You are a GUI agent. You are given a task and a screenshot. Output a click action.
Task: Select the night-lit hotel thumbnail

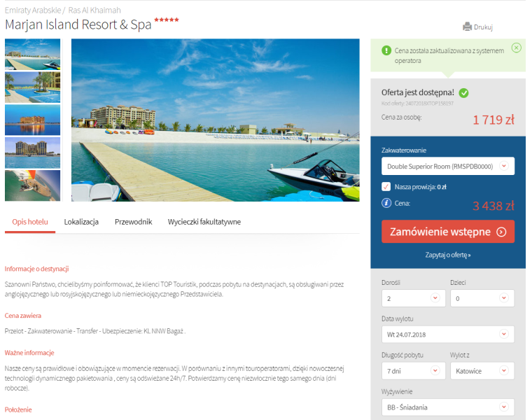(x=33, y=120)
